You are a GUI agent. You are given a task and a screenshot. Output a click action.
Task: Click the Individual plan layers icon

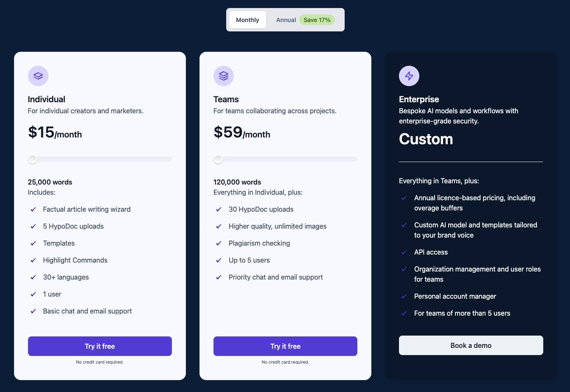(38, 76)
